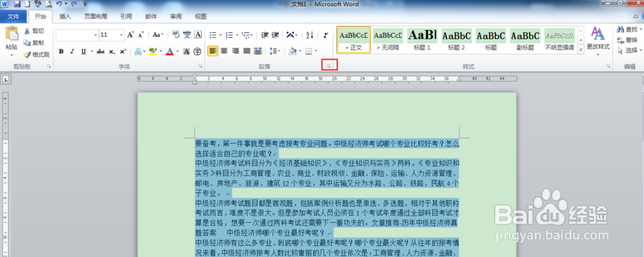
Task: Click the 查找 (Find) button
Action: pyautogui.click(x=627, y=30)
